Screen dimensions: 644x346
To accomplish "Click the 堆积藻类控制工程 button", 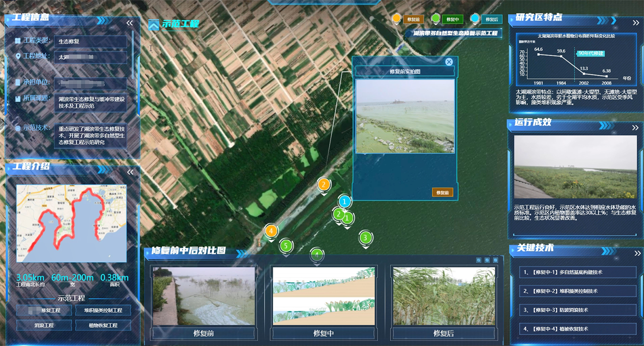I will (103, 310).
